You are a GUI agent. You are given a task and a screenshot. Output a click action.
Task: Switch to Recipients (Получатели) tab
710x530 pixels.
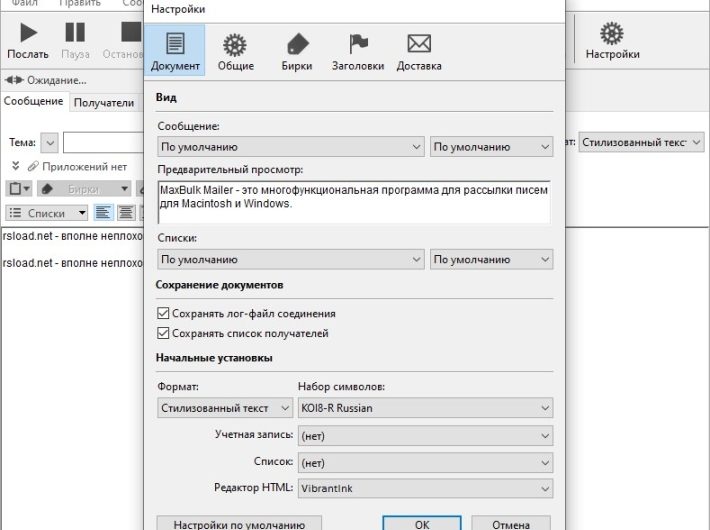[104, 103]
